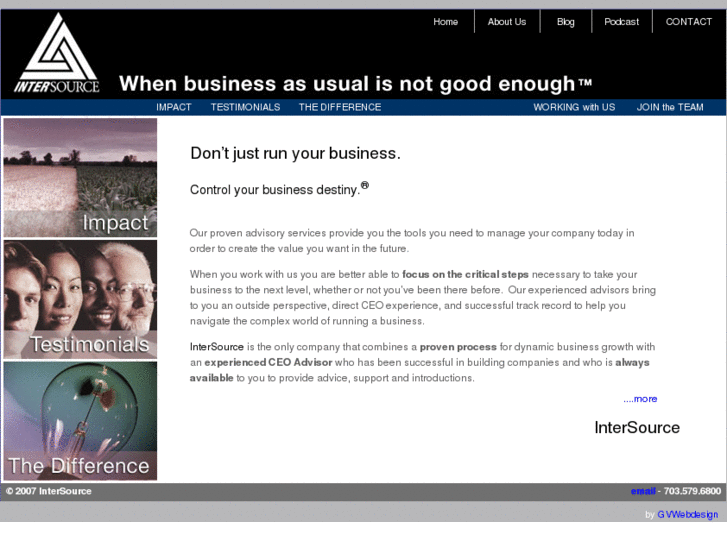Click the Control your business destiny text
727x545 pixels.
[279, 189]
